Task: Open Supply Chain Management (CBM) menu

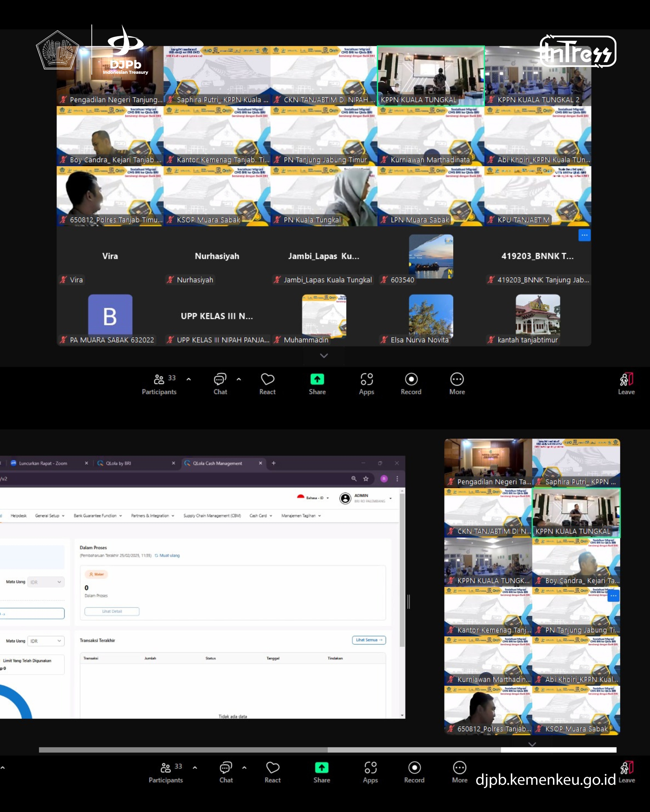Action: (212, 516)
